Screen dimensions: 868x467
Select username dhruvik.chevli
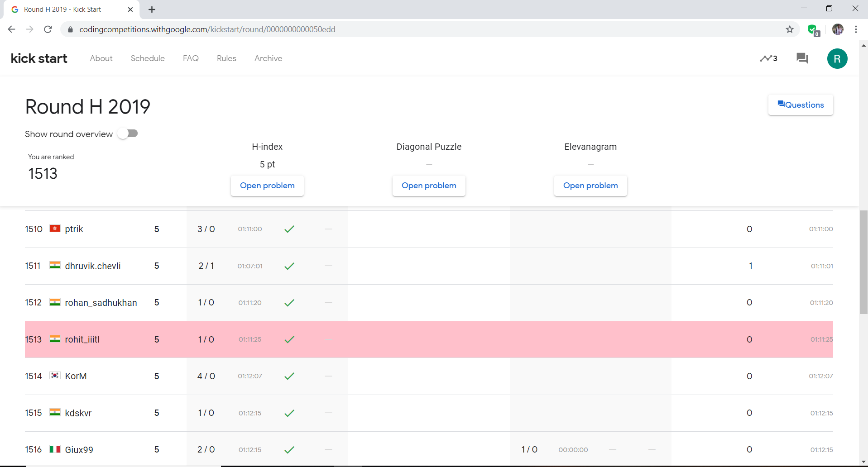pyautogui.click(x=93, y=266)
